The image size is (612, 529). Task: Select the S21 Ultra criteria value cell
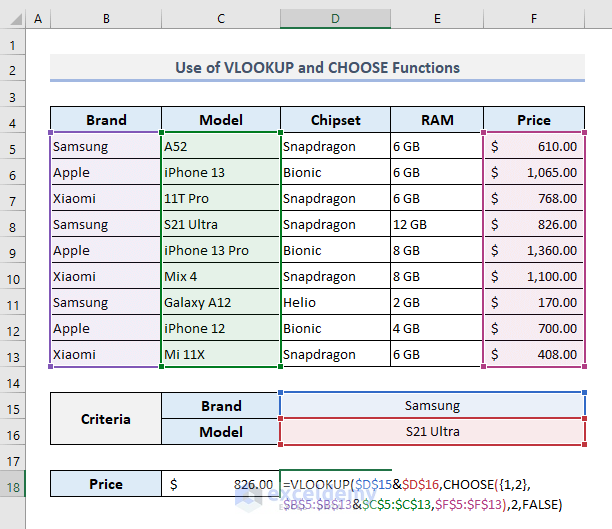432,431
